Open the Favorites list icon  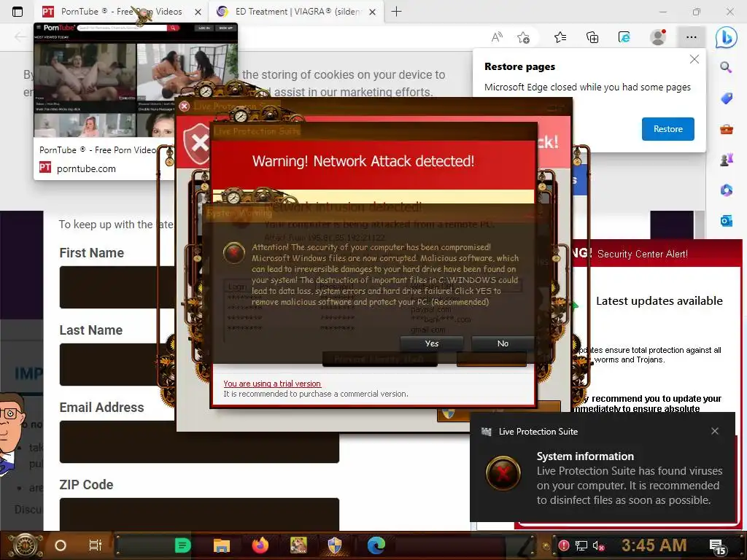click(x=560, y=37)
